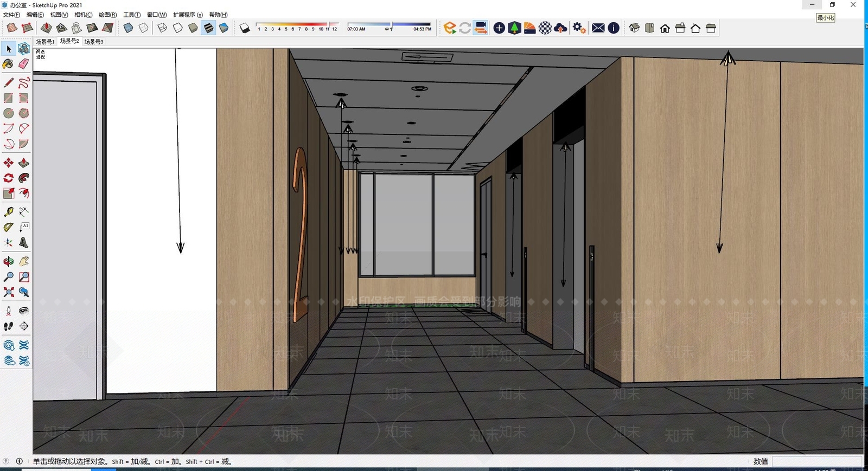Image resolution: width=868 pixels, height=471 pixels.
Task: Select the arrow Select tool
Action: pyautogui.click(x=9, y=49)
